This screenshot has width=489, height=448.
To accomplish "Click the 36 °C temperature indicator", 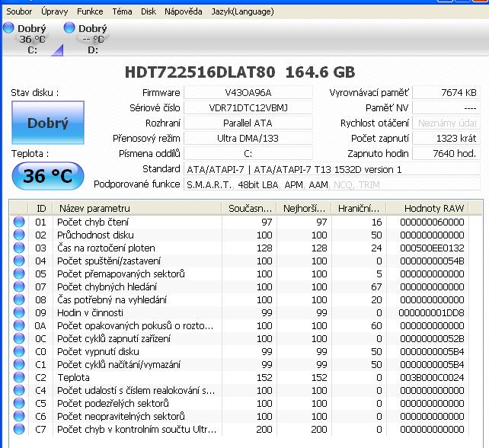I will tap(48, 176).
